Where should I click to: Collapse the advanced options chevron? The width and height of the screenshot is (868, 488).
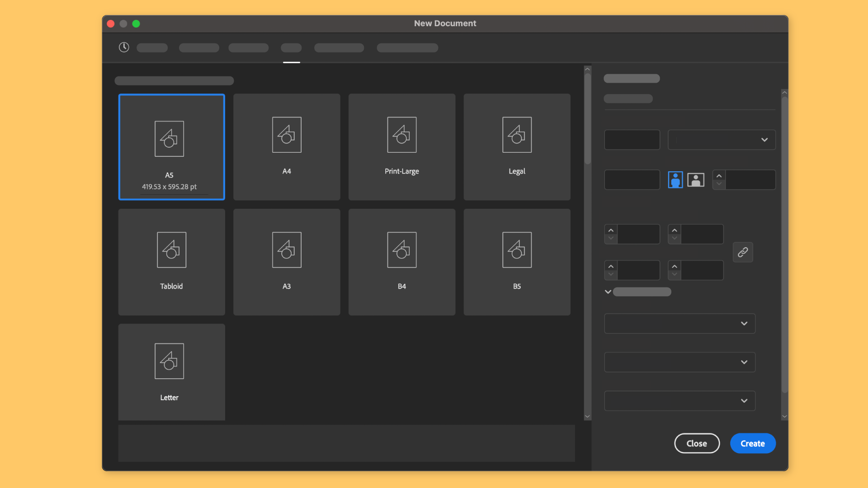tap(608, 292)
